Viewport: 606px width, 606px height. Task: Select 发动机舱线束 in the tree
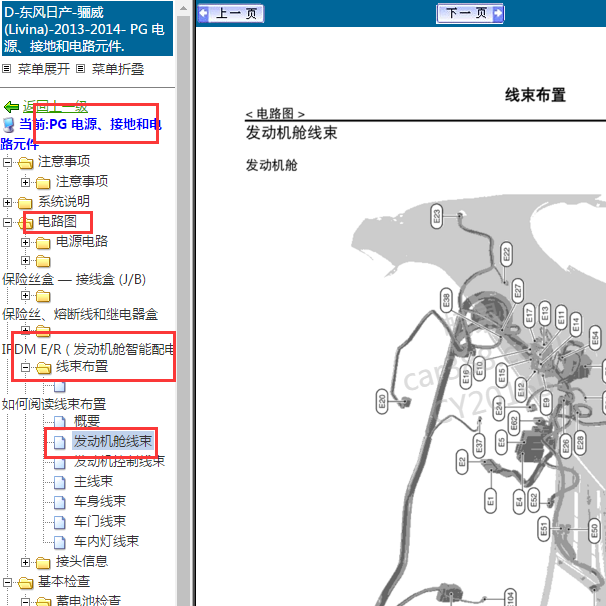(x=112, y=441)
